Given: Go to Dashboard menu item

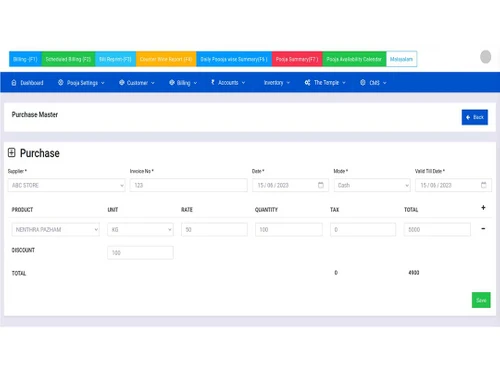Looking at the screenshot, I should coord(27,83).
